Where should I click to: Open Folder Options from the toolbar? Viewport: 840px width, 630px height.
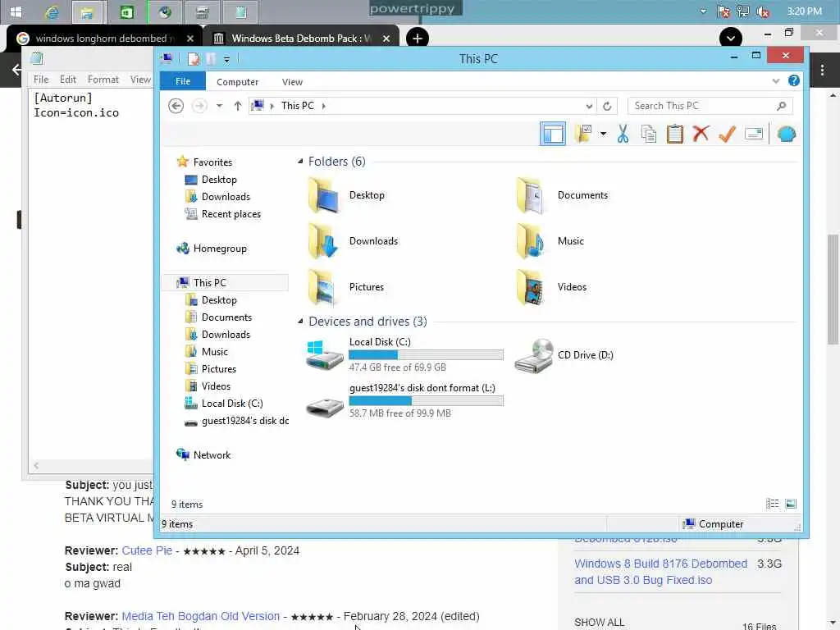(583, 134)
